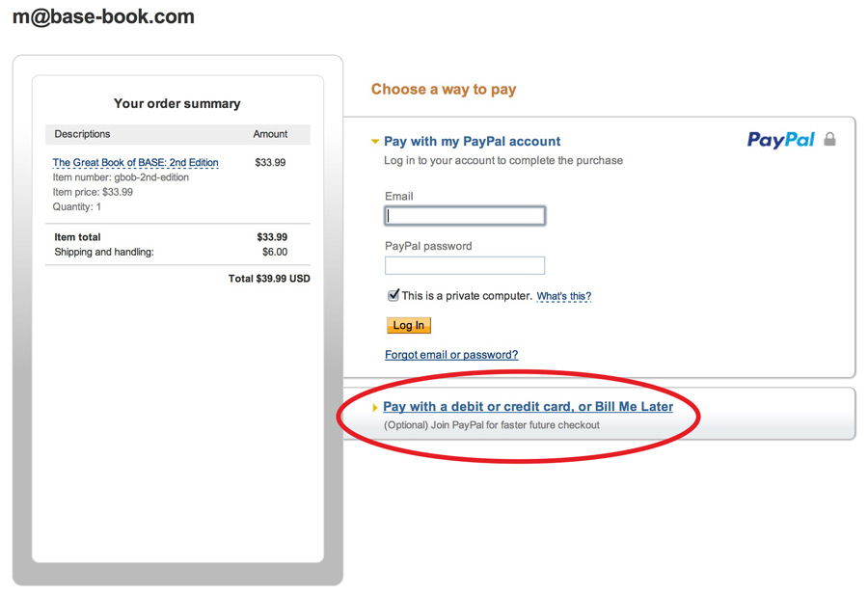Image resolution: width=868 pixels, height=595 pixels.
Task: Focus the Email input field
Action: tap(465, 216)
